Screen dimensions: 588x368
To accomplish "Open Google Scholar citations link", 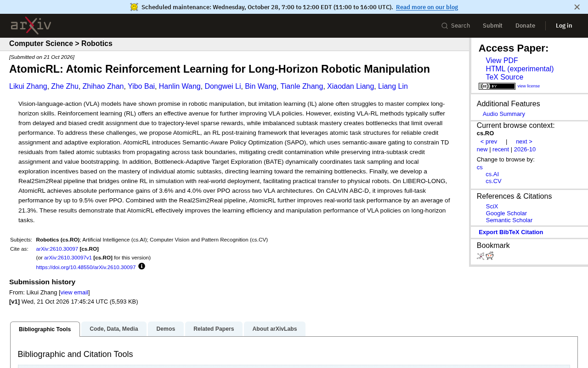I will [x=506, y=213].
